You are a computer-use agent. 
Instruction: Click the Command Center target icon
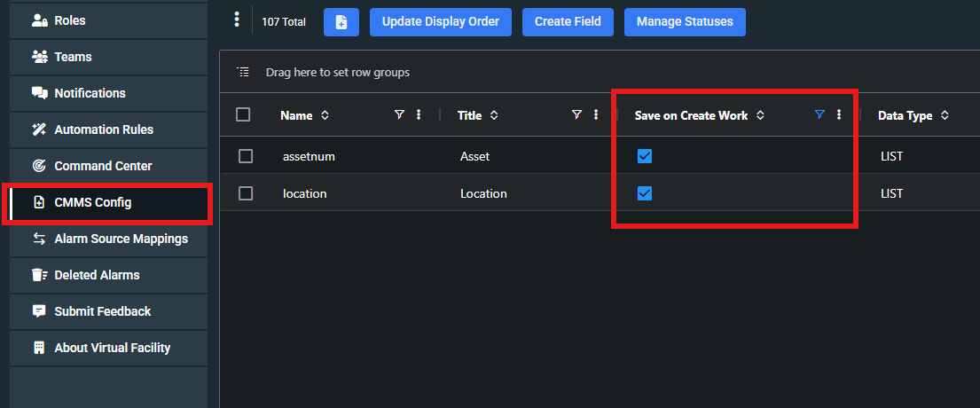[x=39, y=166]
